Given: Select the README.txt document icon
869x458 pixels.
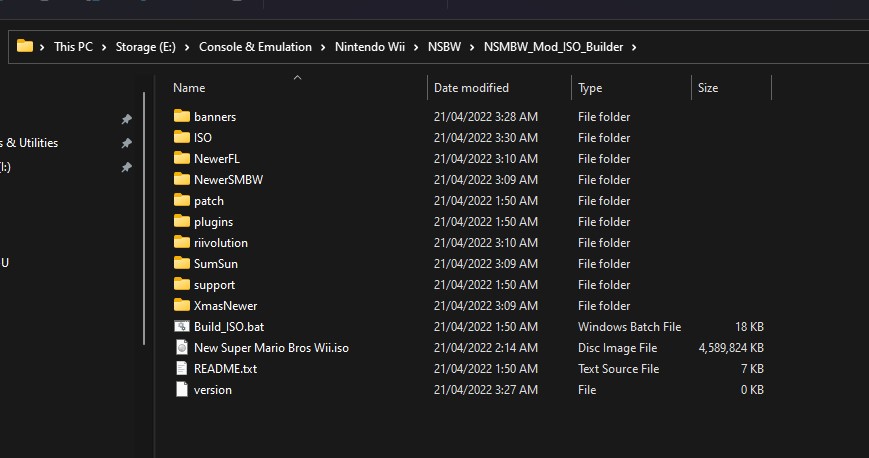Looking at the screenshot, I should point(182,368).
